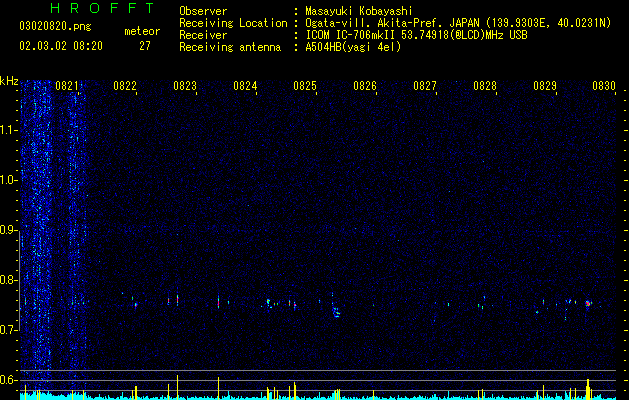The image size is (629, 400).
Task: Click the 0.7 kHz axis label
Action: [9, 330]
